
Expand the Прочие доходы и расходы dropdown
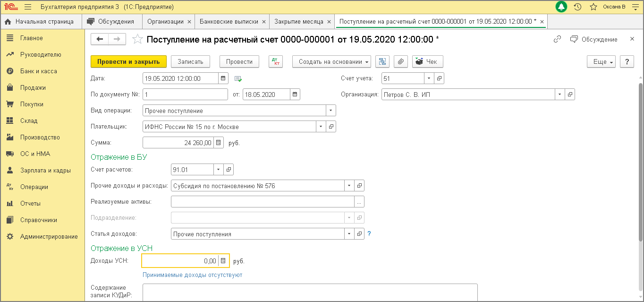pyautogui.click(x=349, y=186)
